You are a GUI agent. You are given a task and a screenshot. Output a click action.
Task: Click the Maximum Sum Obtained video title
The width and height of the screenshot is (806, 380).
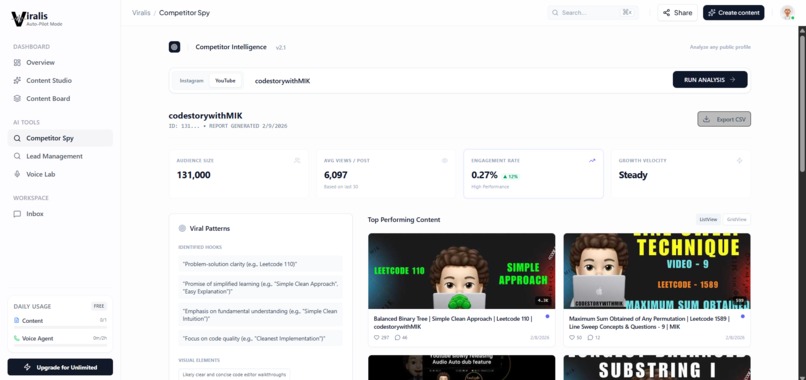pyautogui.click(x=649, y=322)
